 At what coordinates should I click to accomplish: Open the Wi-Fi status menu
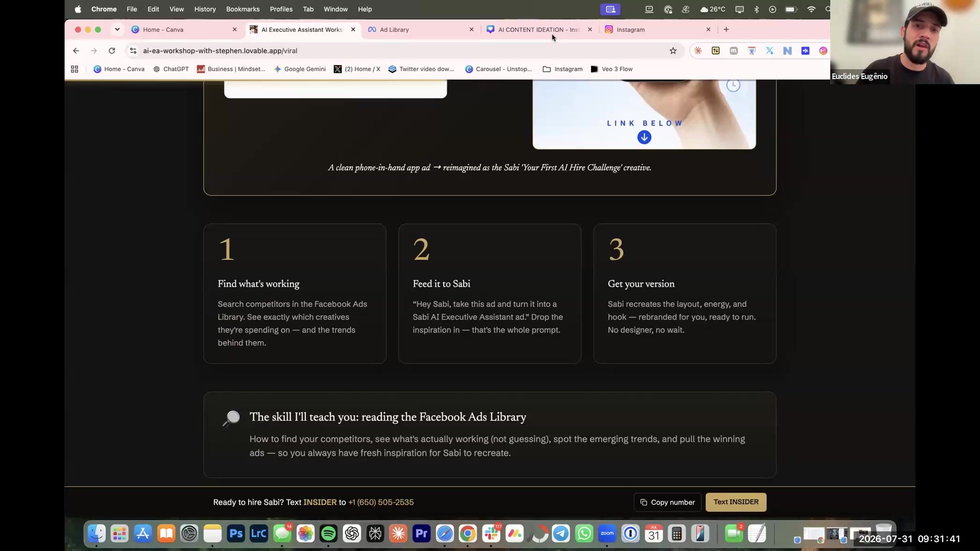pyautogui.click(x=811, y=9)
